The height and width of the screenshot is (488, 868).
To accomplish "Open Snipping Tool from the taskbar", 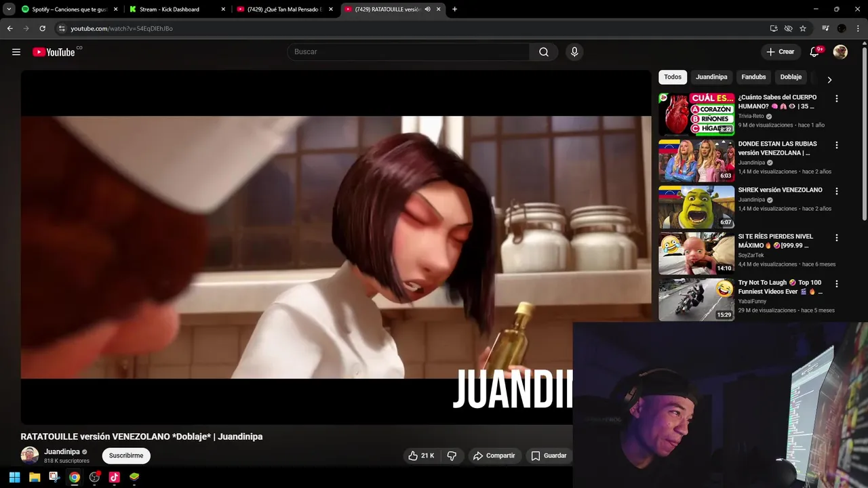I will 54,477.
